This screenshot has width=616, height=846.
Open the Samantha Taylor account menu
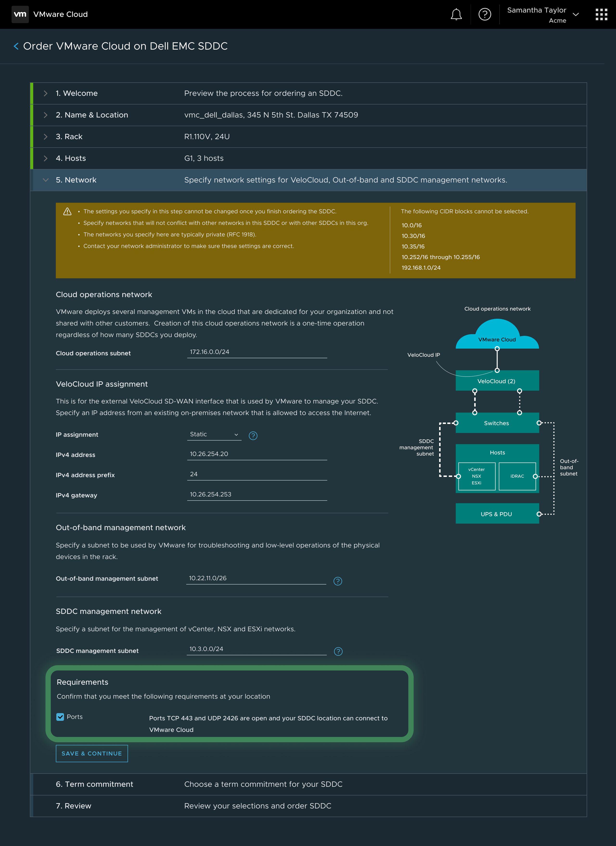coord(543,14)
